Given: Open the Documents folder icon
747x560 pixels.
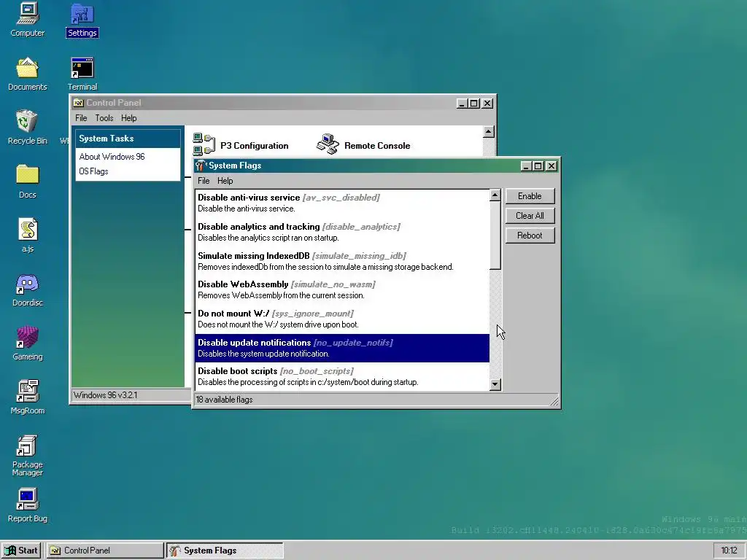Looking at the screenshot, I should click(x=28, y=74).
